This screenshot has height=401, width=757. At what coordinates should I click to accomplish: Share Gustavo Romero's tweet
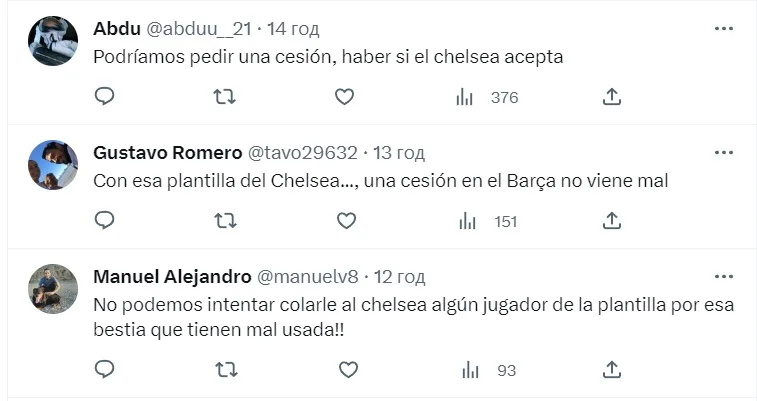click(x=612, y=221)
